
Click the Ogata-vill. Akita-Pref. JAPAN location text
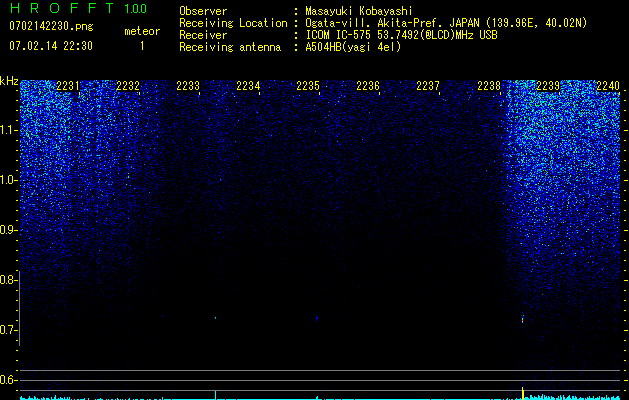point(446,23)
